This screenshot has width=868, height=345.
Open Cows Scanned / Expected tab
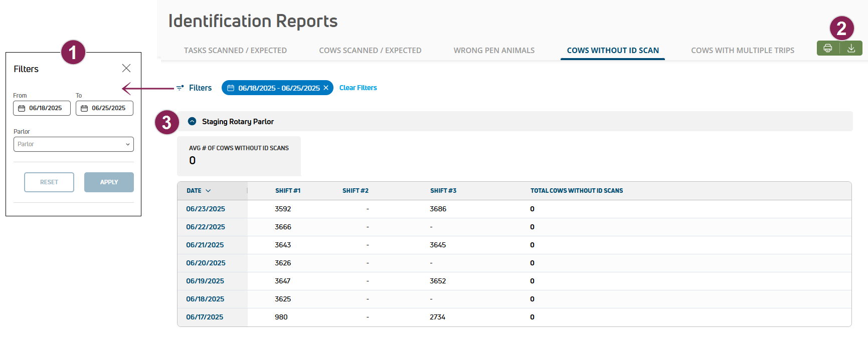(x=370, y=50)
